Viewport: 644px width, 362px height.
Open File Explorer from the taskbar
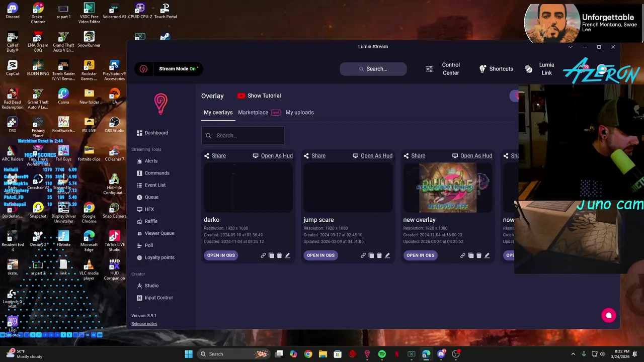[323, 354]
